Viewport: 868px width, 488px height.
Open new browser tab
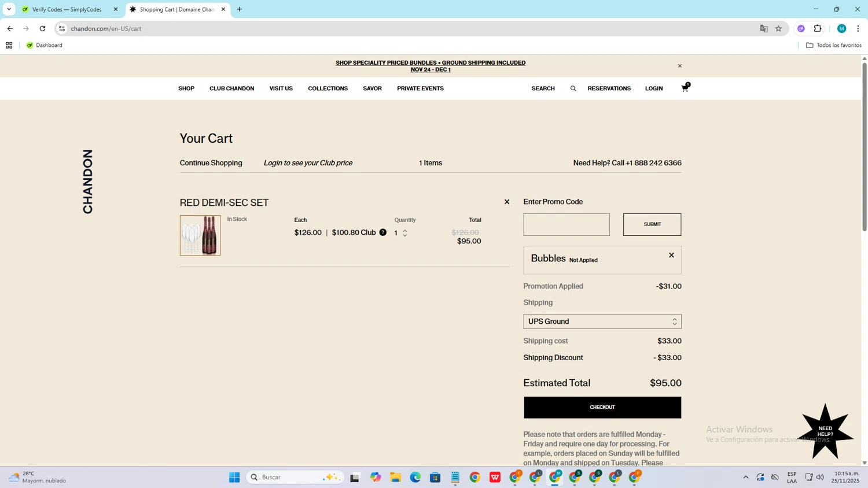click(x=240, y=9)
